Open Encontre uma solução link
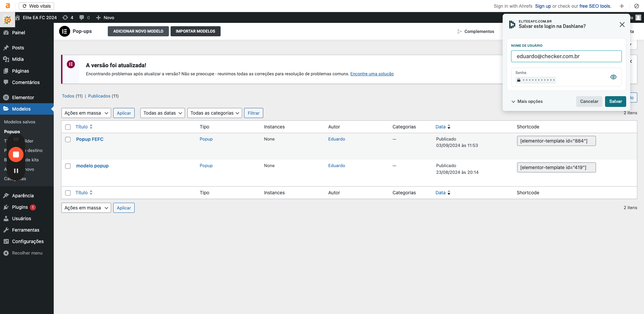 (x=372, y=74)
